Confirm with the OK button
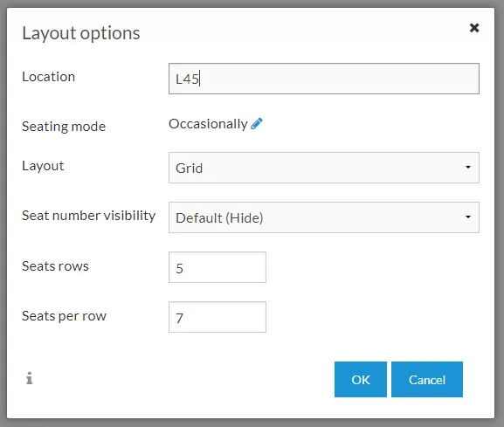 (x=361, y=380)
